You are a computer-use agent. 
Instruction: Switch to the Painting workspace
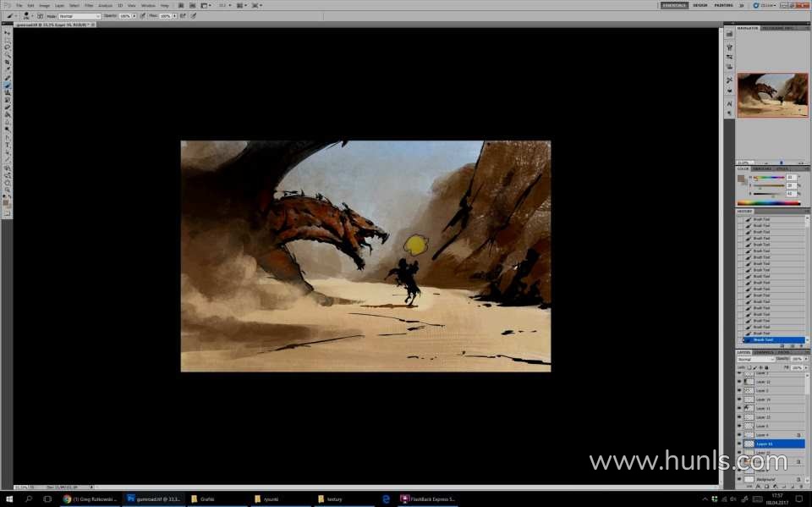coord(723,5)
